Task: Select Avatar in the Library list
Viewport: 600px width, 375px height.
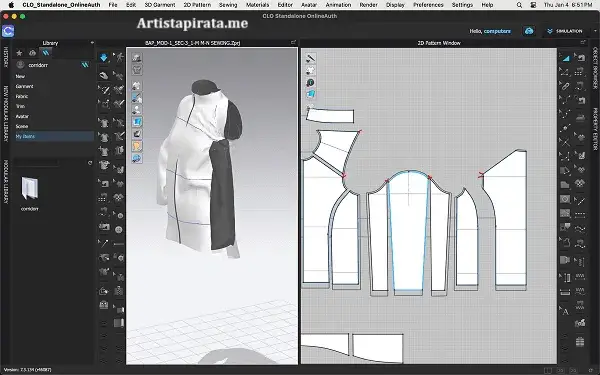Action: [x=22, y=116]
